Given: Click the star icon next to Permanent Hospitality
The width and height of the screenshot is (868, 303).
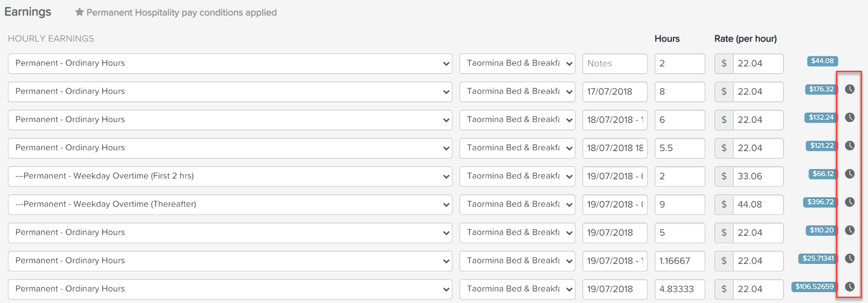Looking at the screenshot, I should coord(79,12).
